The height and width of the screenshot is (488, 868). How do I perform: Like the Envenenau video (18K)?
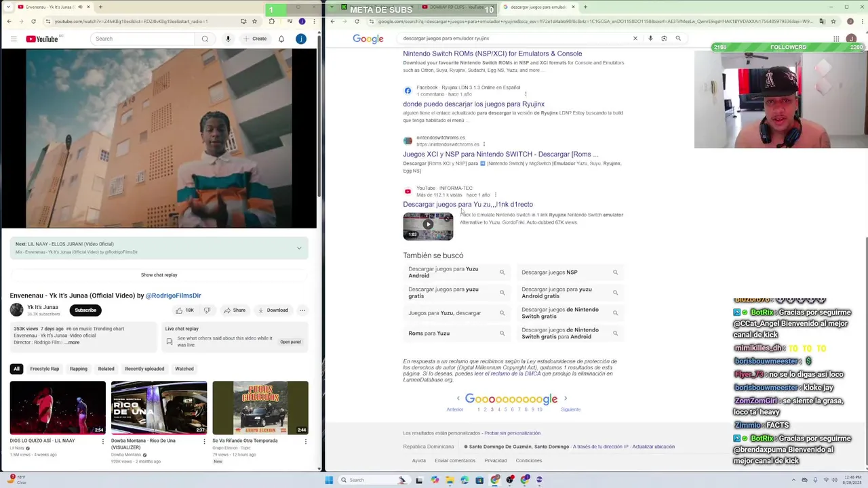(184, 310)
